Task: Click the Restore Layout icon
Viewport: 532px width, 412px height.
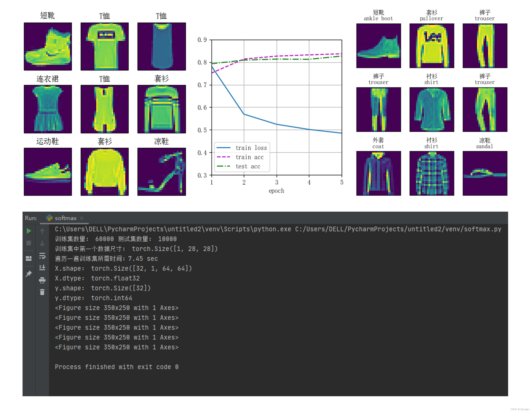Action: click(x=29, y=258)
